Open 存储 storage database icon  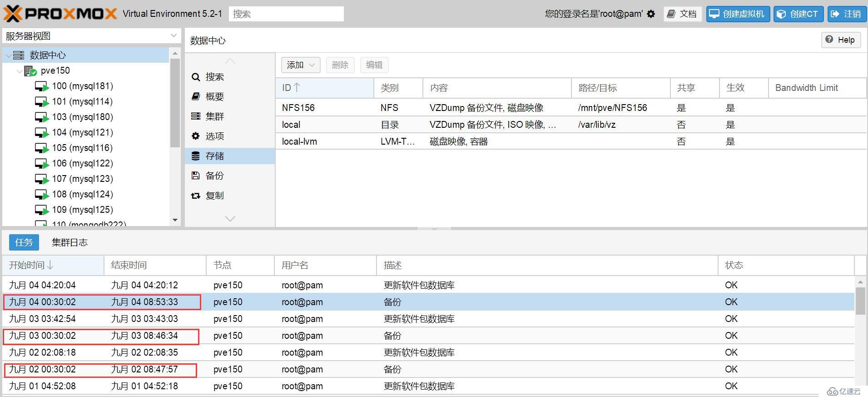click(x=196, y=156)
